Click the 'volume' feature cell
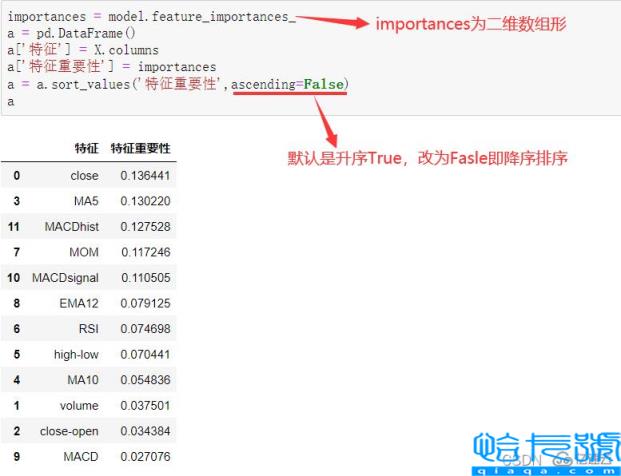This screenshot has height=476, width=621. 79,406
